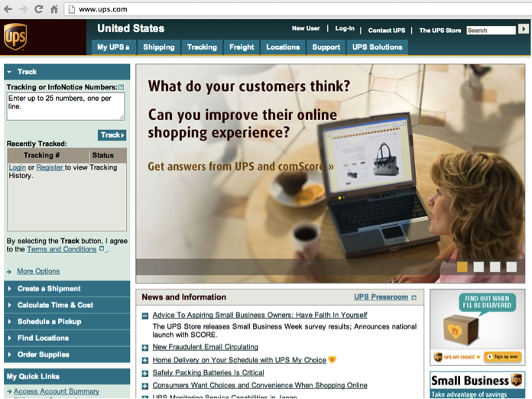Open the Shipping tab
Viewport: 532px width, 399px height.
159,47
